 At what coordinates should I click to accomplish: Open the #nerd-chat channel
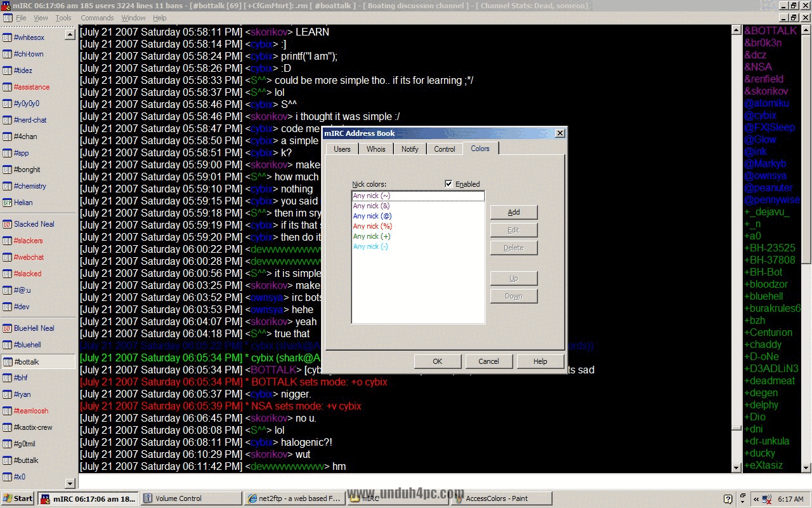click(38, 120)
